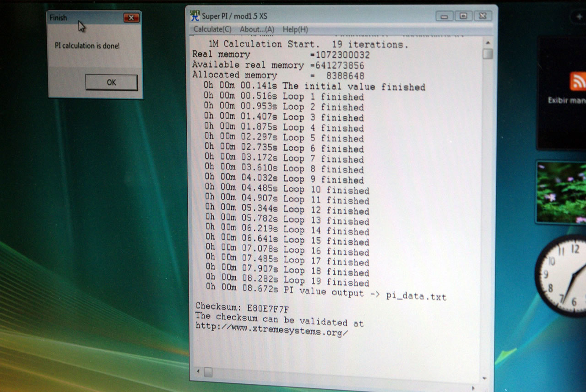This screenshot has height=392, width=586.
Task: Click the 'Exibir man' sidebar feed text
Action: 567,100
